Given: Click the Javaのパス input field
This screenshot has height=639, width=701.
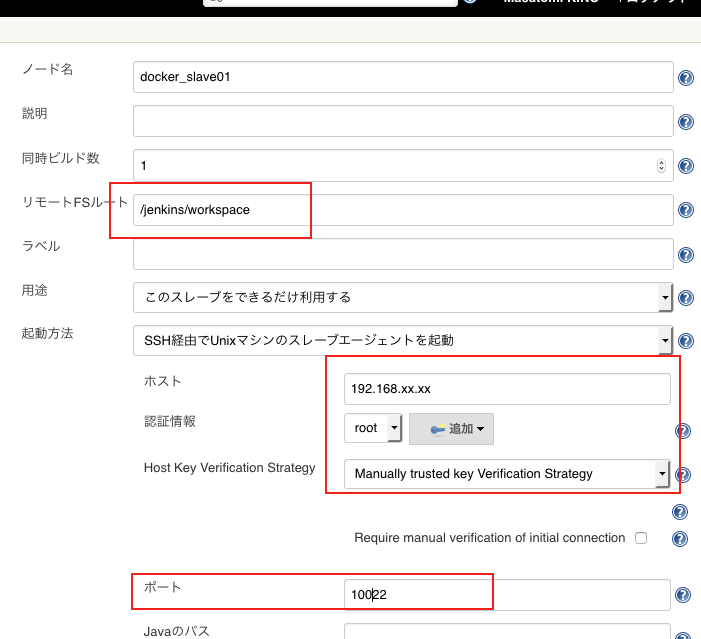Looking at the screenshot, I should [x=506, y=632].
